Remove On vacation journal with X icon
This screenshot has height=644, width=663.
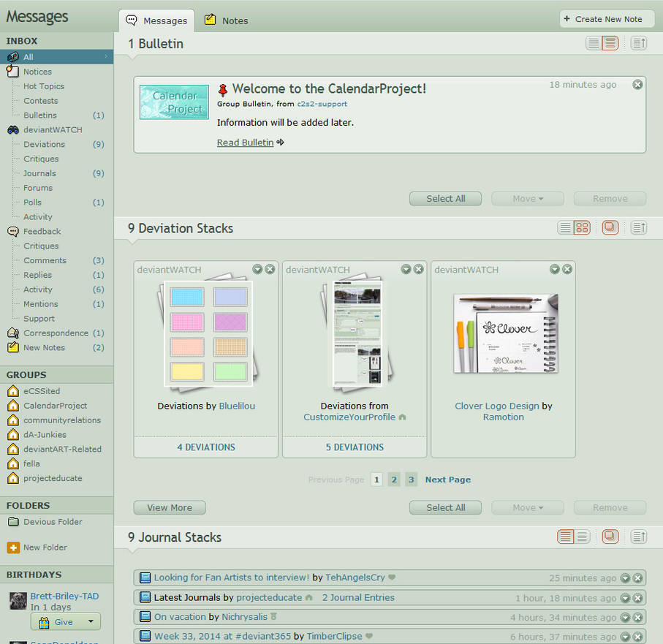[637, 618]
